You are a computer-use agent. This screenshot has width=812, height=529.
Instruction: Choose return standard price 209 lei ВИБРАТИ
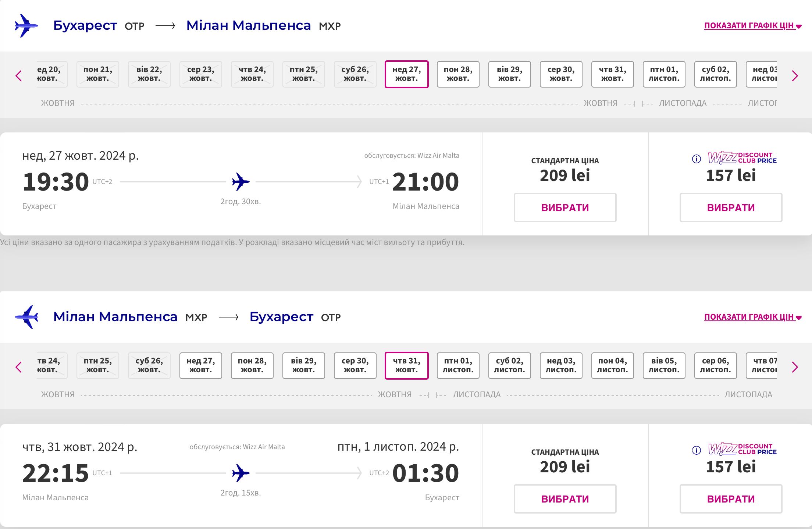[x=565, y=499]
